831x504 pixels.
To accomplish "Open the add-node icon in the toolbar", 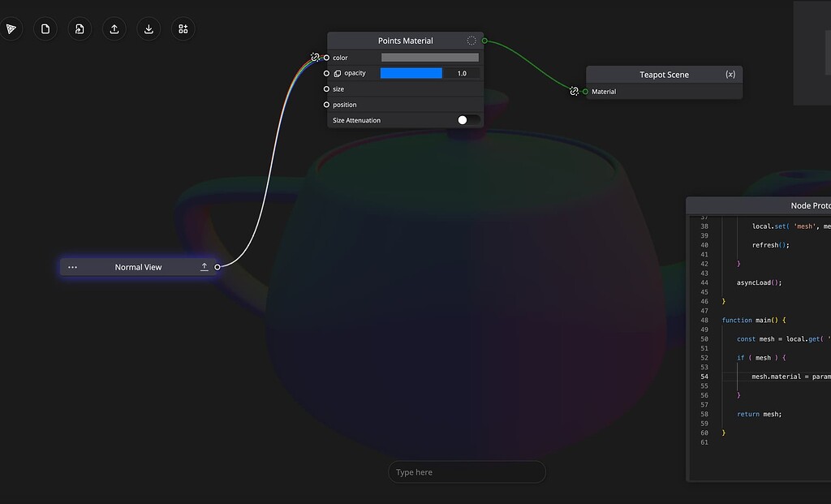I will [x=183, y=28].
